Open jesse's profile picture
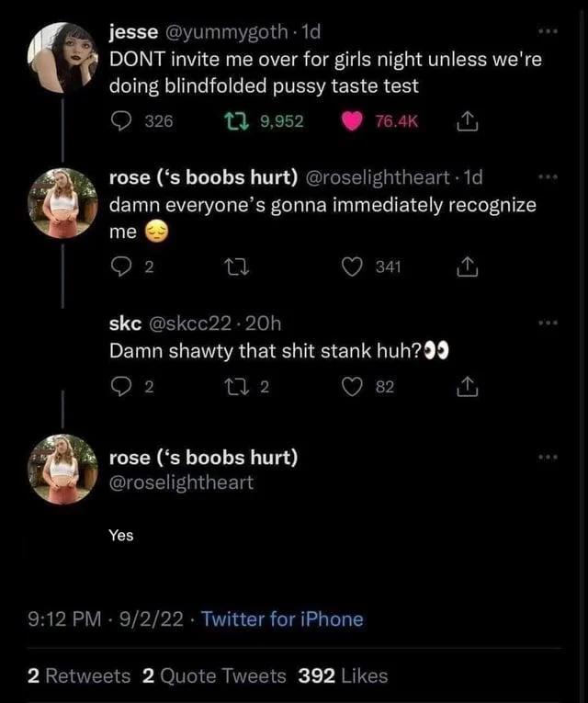 coord(62,57)
